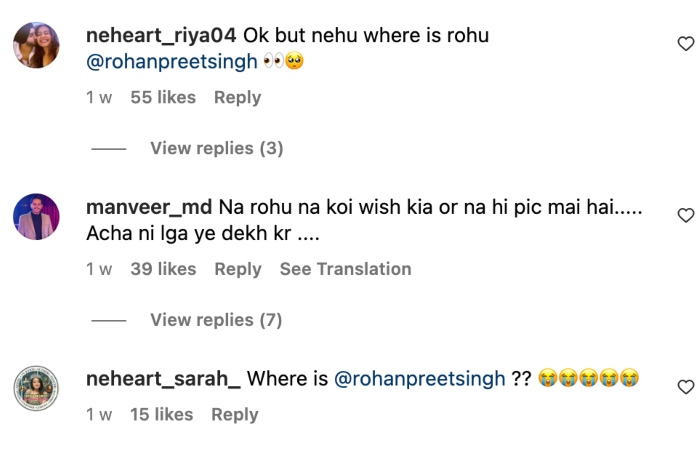This screenshot has width=700, height=451.
Task: View the 39 likes list
Action: click(163, 269)
